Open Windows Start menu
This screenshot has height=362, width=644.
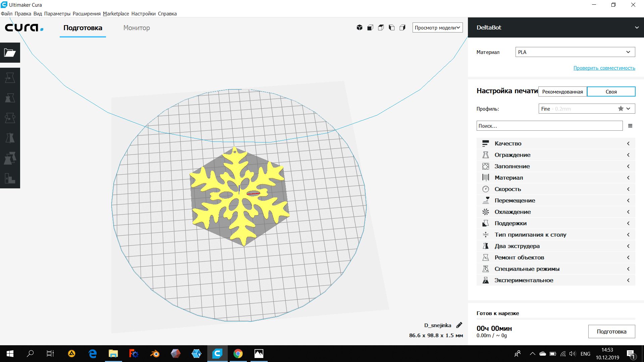(10, 354)
